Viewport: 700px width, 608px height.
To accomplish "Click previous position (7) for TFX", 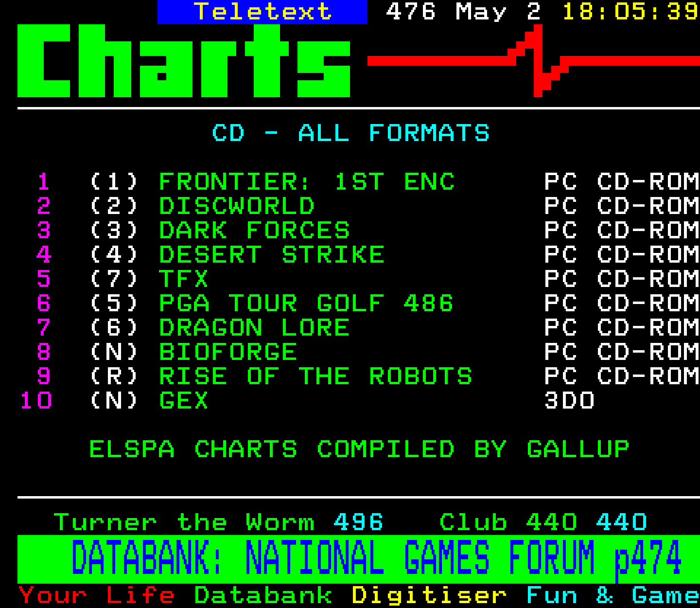I will point(114,279).
